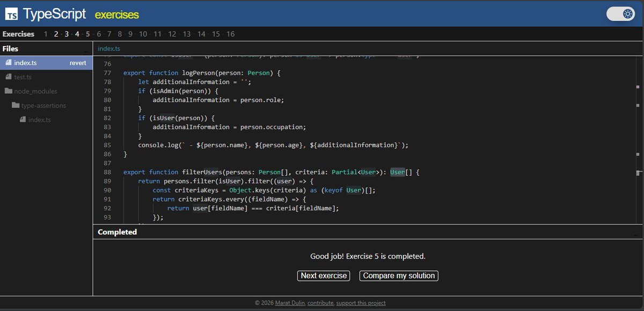The width and height of the screenshot is (644, 311).
Task: Click the TS logo icon in header
Action: tap(11, 14)
